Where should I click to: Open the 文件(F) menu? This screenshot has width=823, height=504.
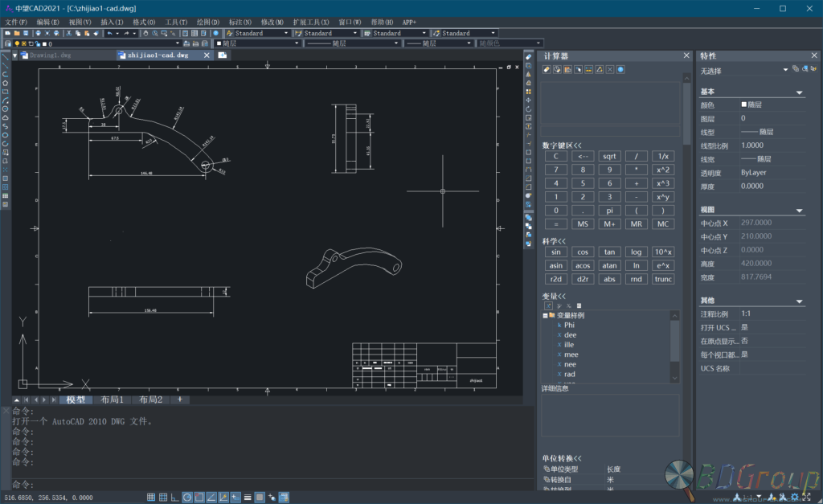(x=16, y=22)
